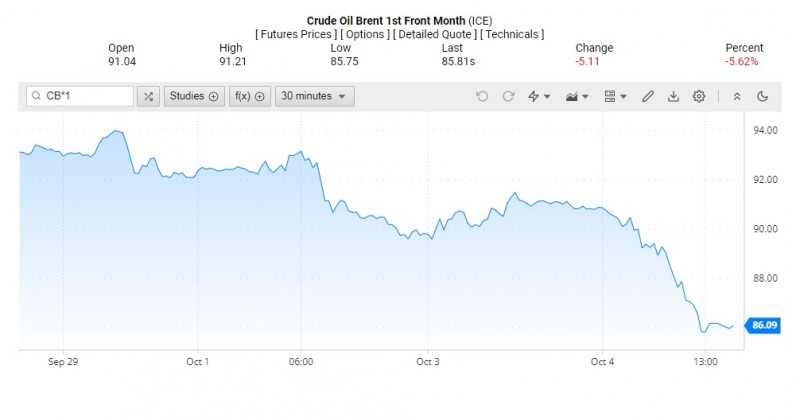Click the 86.09 current price label
Screen dimensions: 800x420
764,325
